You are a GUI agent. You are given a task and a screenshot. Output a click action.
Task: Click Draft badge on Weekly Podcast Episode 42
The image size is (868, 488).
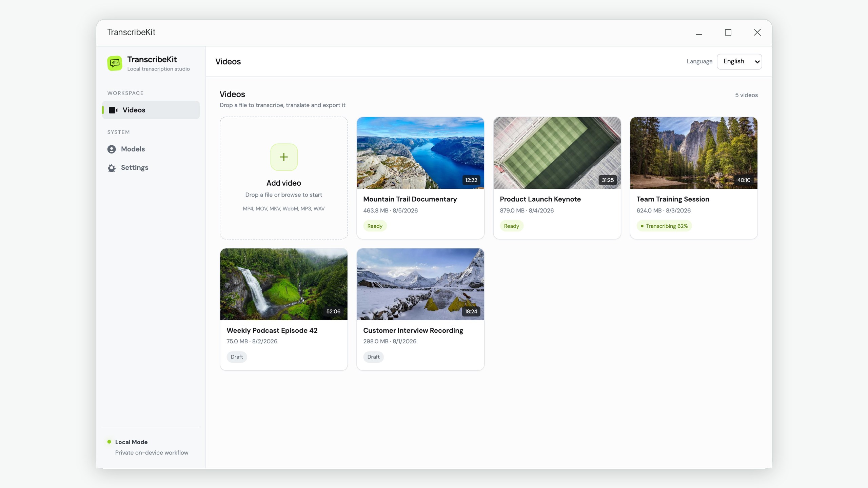point(237,357)
